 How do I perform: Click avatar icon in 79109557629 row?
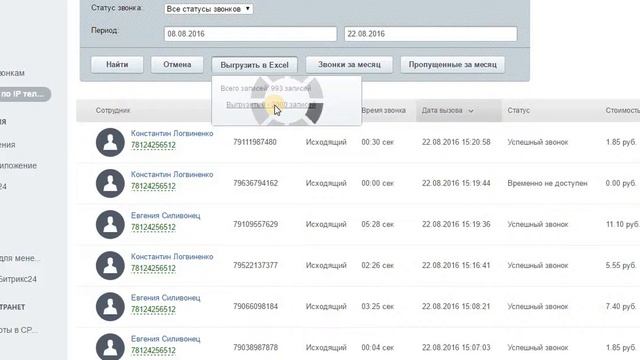110,224
